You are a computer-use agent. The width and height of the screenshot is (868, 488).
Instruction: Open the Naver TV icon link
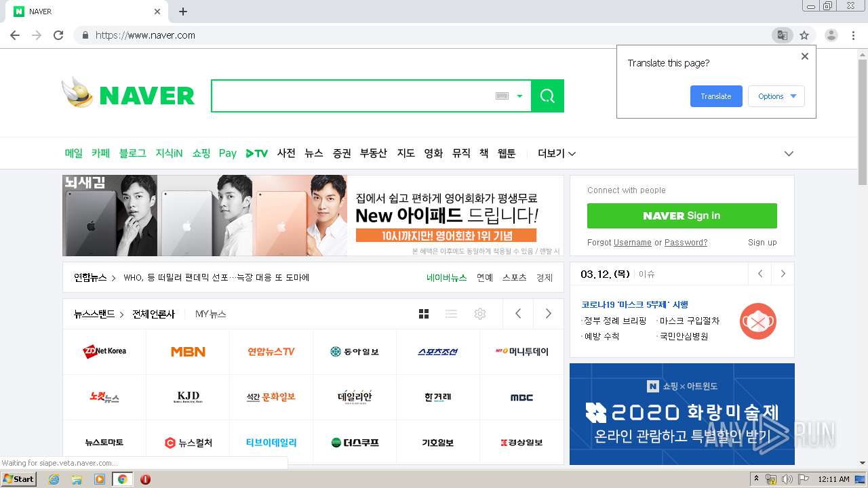point(256,154)
